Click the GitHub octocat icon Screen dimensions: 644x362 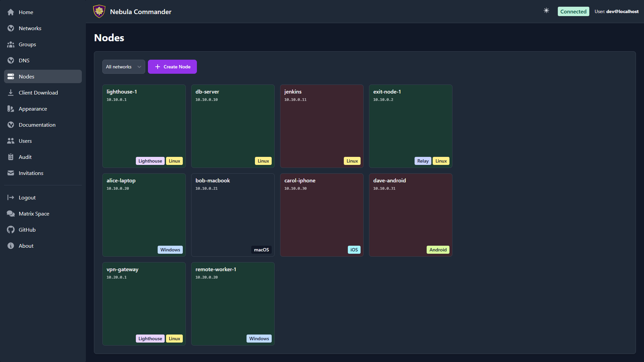click(11, 230)
